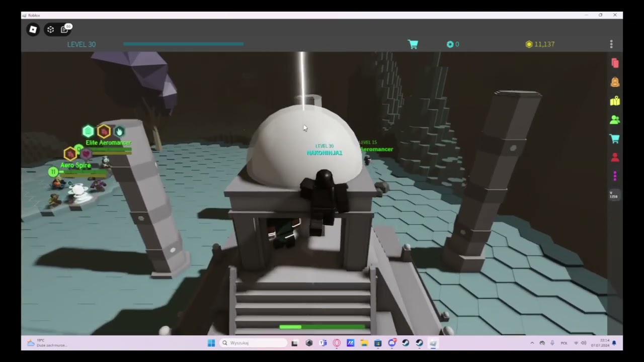644x362 pixels.
Task: Open Opera browser from the taskbar
Action: pyautogui.click(x=337, y=343)
